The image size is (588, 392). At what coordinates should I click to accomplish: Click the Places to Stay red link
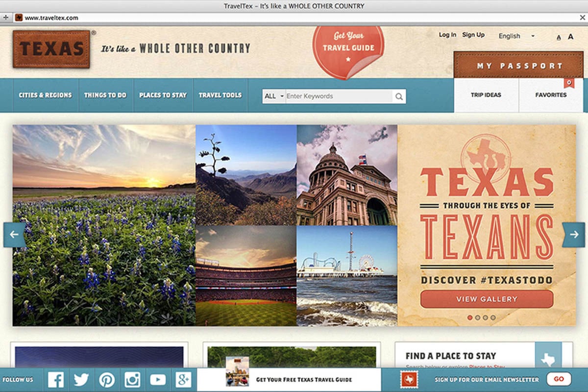487,367
